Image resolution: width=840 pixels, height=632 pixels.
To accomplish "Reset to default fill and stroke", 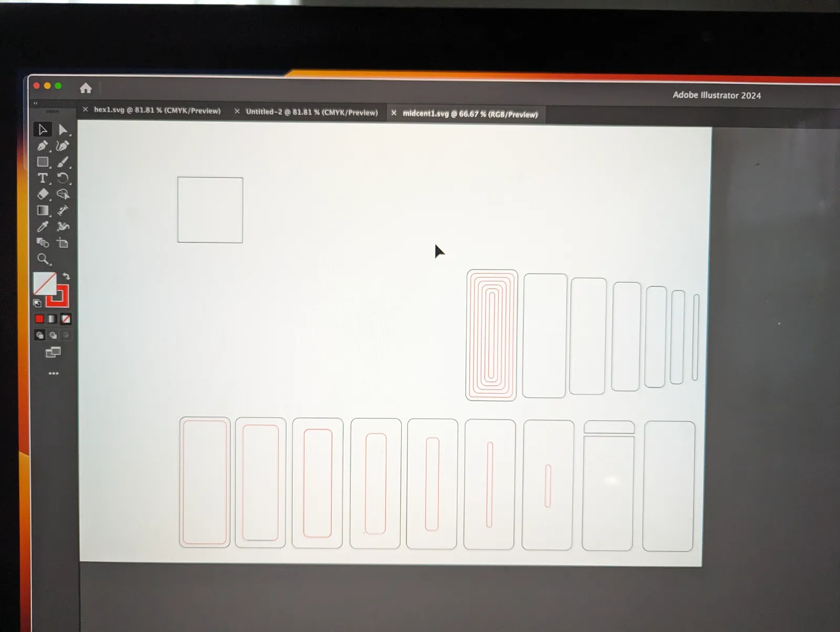I will click(37, 303).
